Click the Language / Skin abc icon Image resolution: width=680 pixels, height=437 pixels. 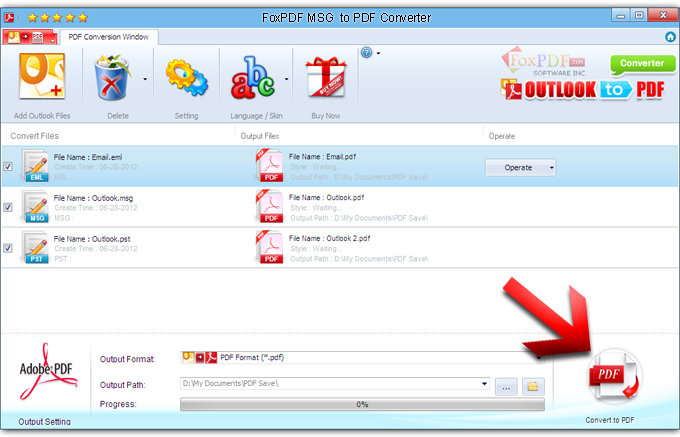pos(253,77)
